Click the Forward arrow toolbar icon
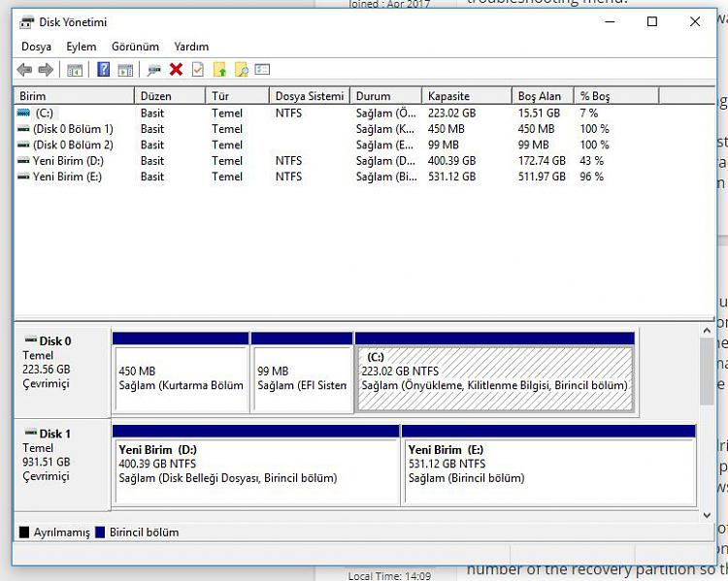Image resolution: width=728 pixels, height=581 pixels. click(45, 70)
